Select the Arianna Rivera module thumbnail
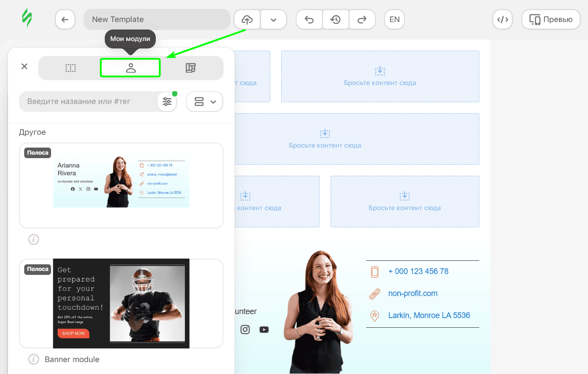Image resolution: width=588 pixels, height=374 pixels. click(x=121, y=181)
